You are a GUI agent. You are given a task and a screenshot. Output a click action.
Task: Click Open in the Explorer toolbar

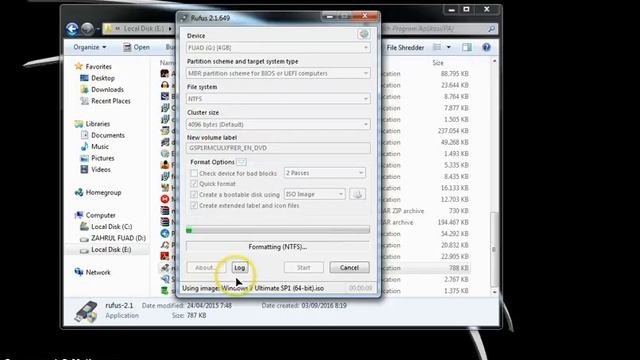click(137, 47)
